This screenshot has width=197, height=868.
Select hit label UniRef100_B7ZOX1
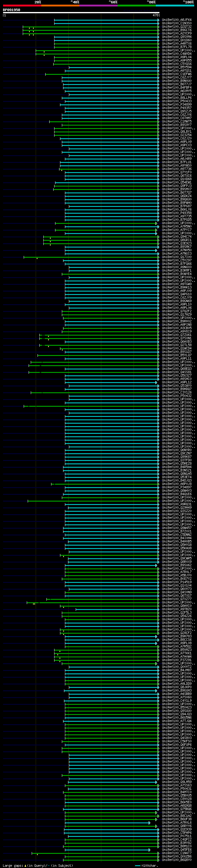point(177,531)
